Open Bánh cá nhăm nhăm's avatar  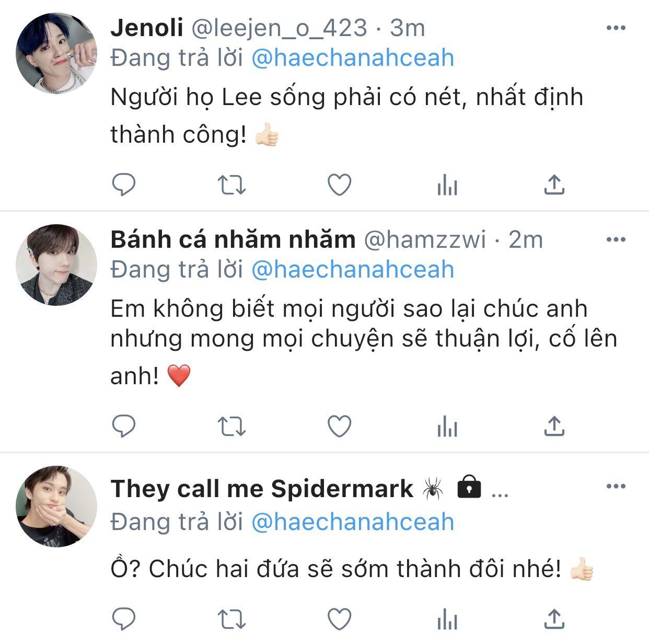click(x=56, y=265)
